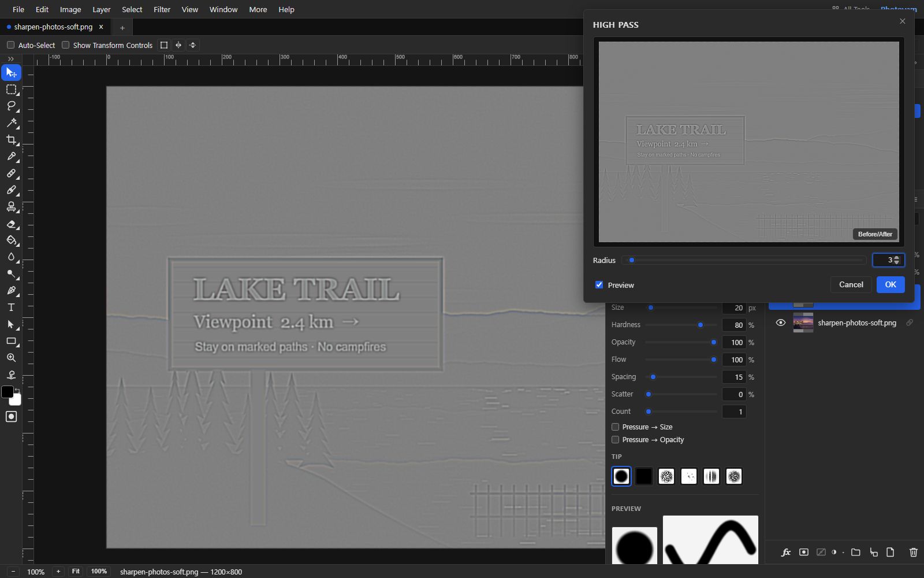
Task: Select the Lasso tool
Action: (11, 106)
